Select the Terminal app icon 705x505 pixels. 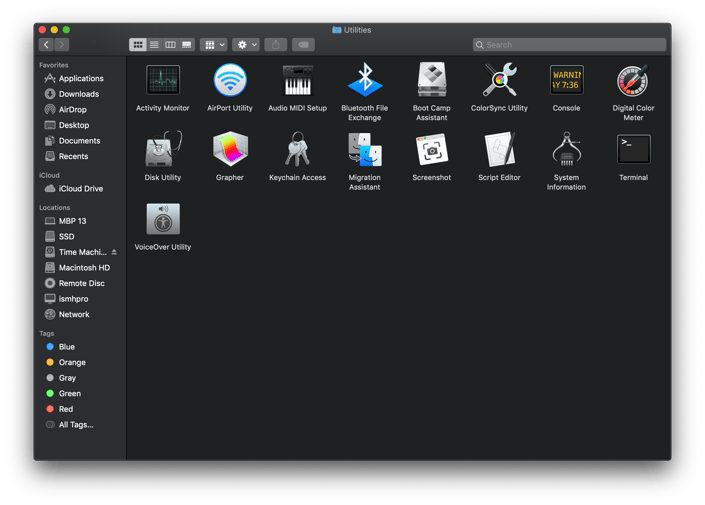(x=633, y=149)
